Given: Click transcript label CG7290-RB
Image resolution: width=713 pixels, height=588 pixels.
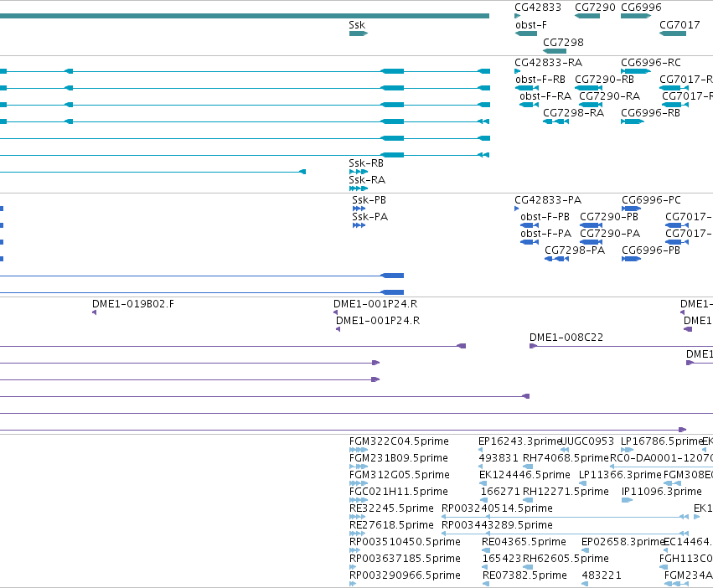Looking at the screenshot, I should [x=604, y=80].
